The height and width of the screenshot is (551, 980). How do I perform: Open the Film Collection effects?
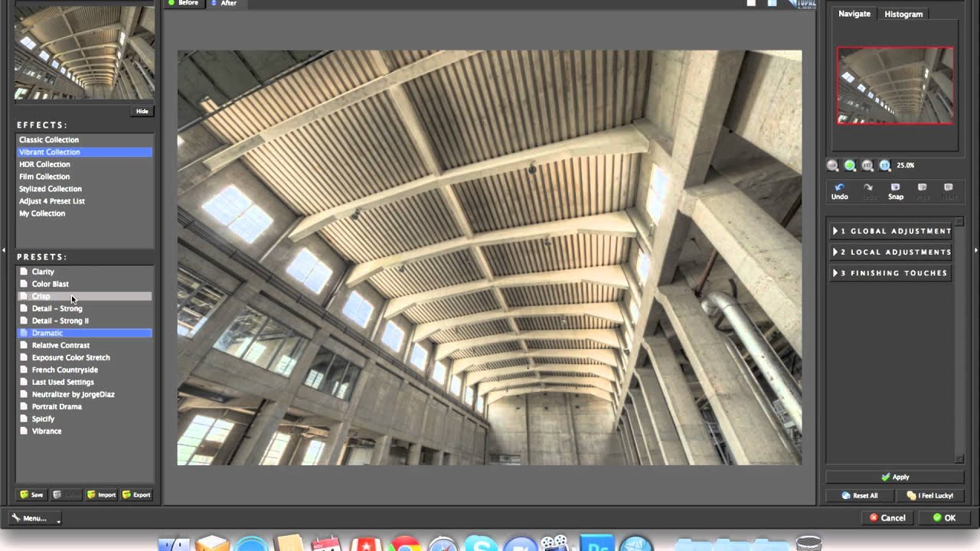(x=85, y=177)
